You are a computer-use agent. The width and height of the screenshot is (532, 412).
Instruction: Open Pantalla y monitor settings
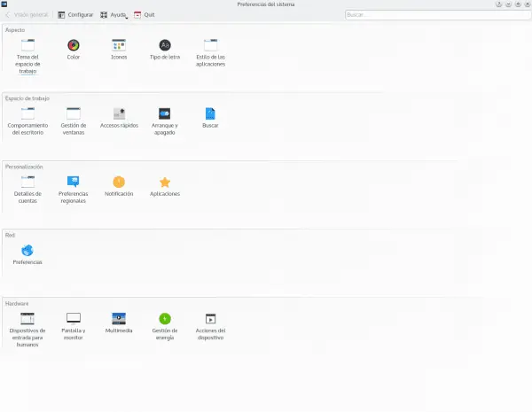pos(74,327)
